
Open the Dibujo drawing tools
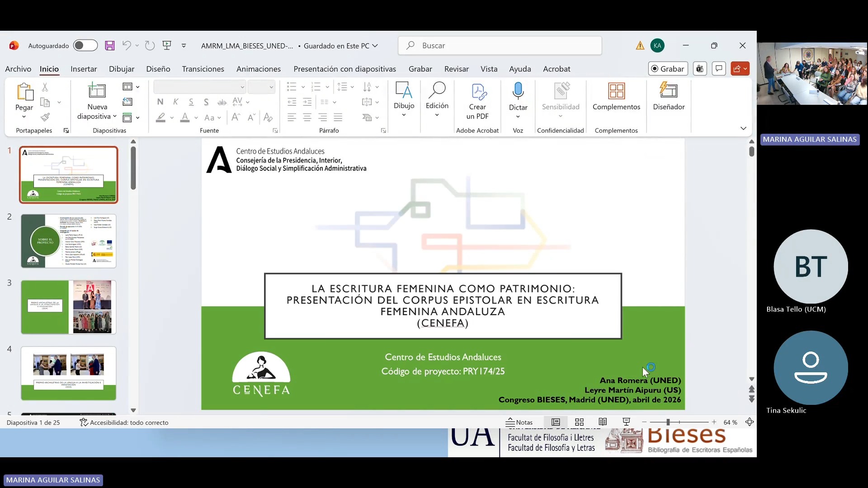[x=404, y=100]
